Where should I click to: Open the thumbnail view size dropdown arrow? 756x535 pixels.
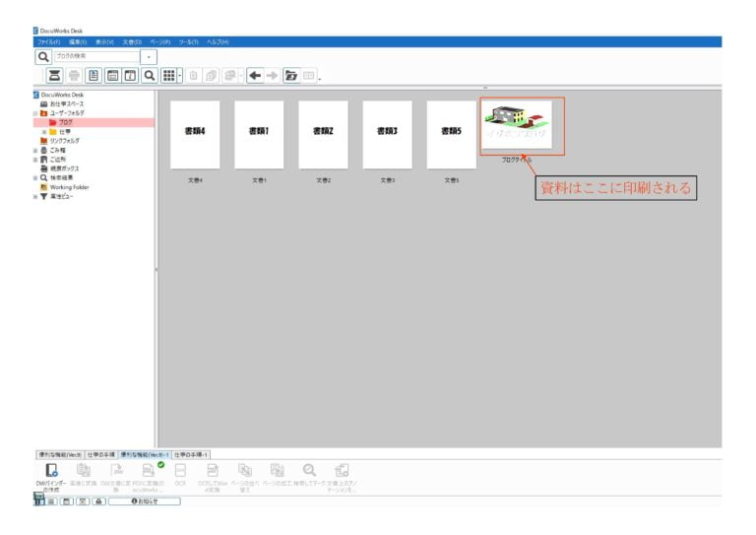click(179, 75)
